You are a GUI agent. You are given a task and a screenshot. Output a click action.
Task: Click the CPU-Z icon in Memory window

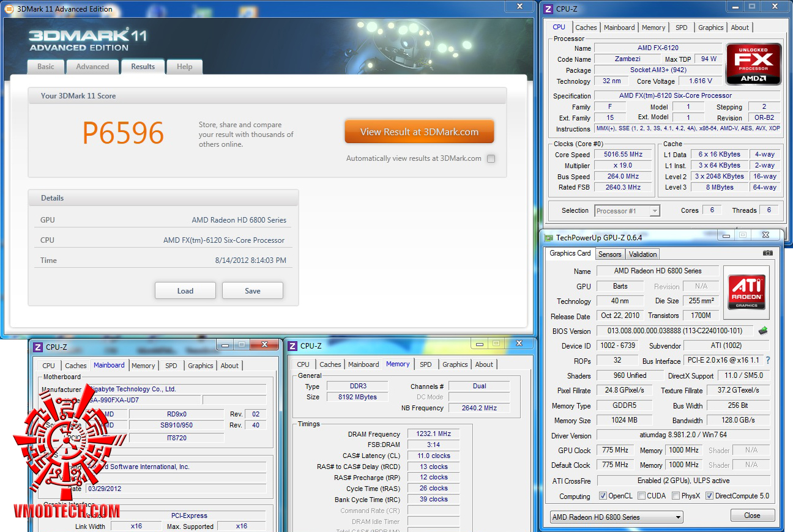click(x=293, y=345)
